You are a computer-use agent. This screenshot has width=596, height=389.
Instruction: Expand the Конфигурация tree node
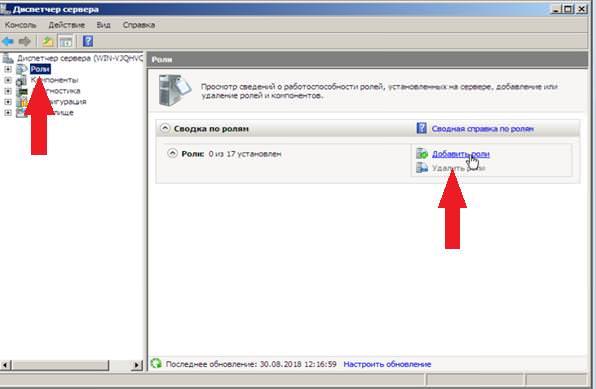coord(8,102)
